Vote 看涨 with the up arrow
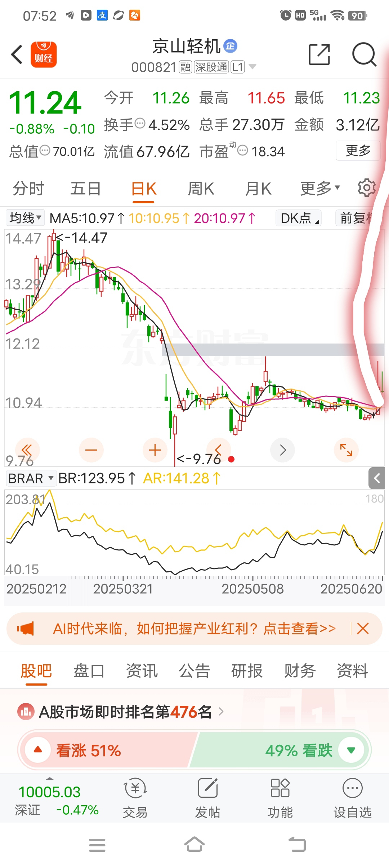The width and height of the screenshot is (389, 868). (37, 750)
